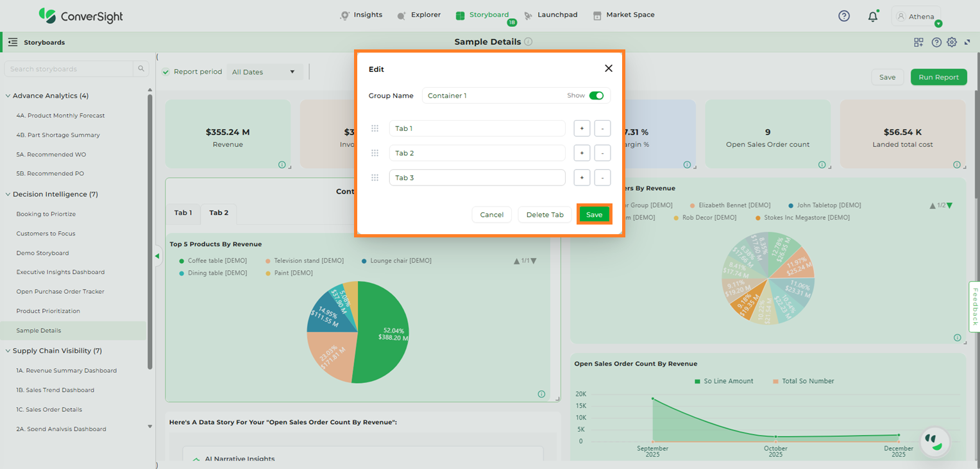Image resolution: width=980 pixels, height=469 pixels.
Task: Click the drag handle beside Tab 1
Action: tap(375, 128)
